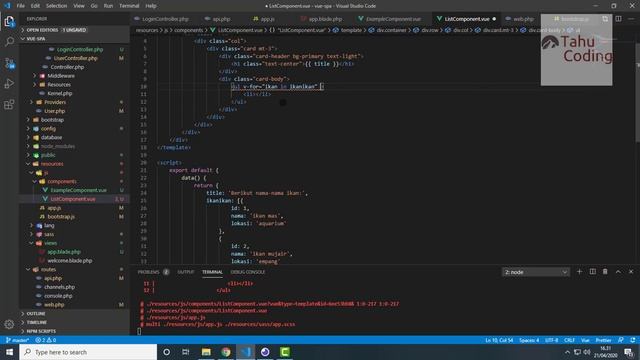Kill the terminal with trash icon
The height and width of the screenshot is (360, 640).
(605, 272)
